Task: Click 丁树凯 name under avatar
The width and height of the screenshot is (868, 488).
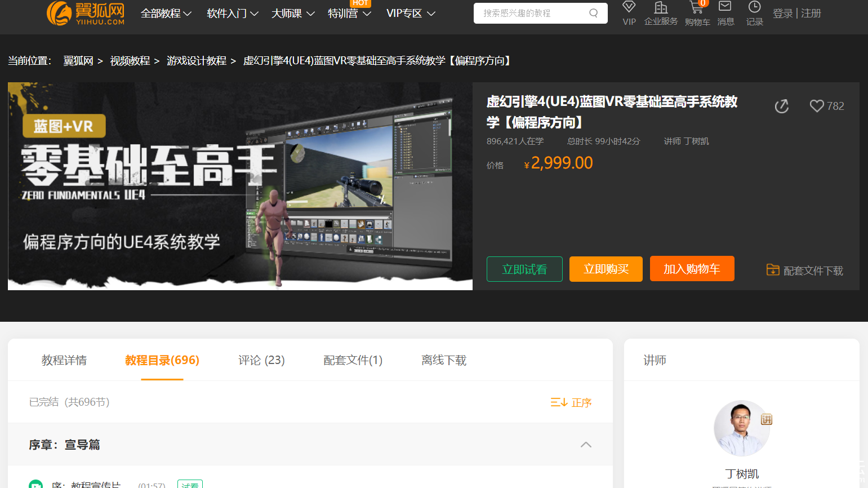Action: point(742,474)
